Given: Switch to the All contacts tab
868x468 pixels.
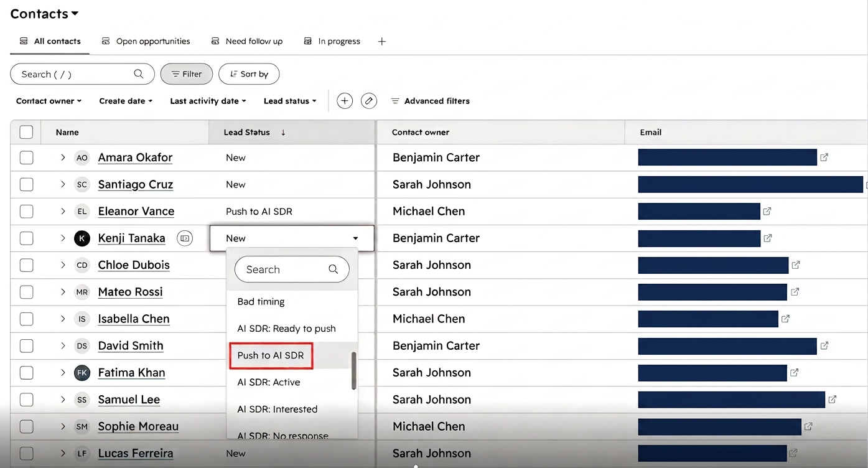Looking at the screenshot, I should click(x=50, y=41).
